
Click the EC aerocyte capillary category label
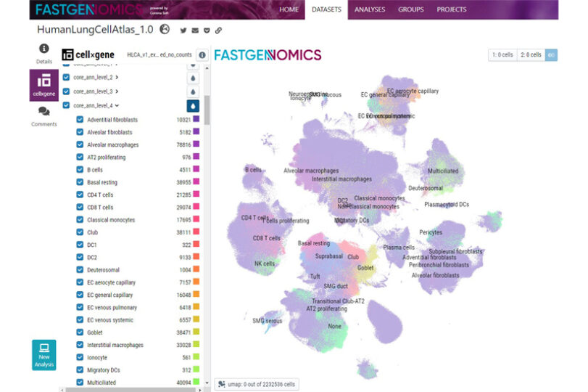[111, 282]
